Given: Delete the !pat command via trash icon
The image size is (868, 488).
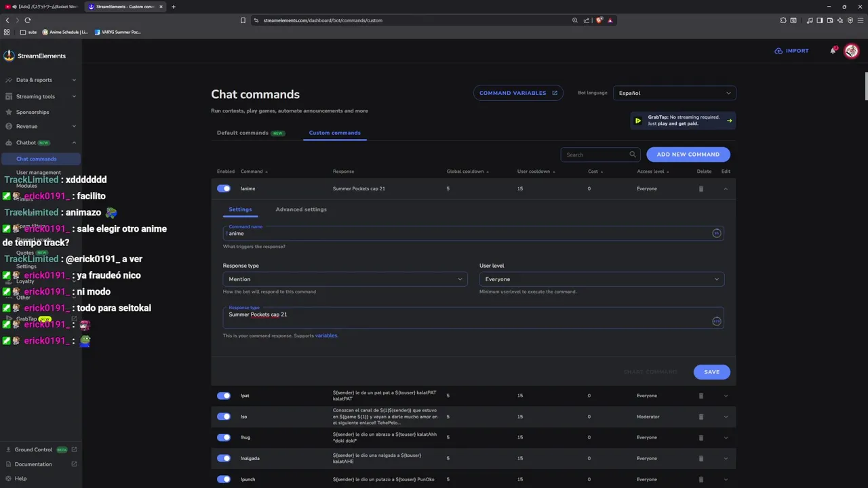Looking at the screenshot, I should [x=701, y=396].
